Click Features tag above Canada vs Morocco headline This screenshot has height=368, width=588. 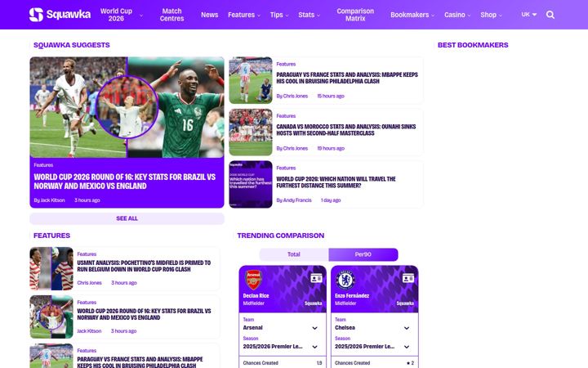click(x=286, y=116)
